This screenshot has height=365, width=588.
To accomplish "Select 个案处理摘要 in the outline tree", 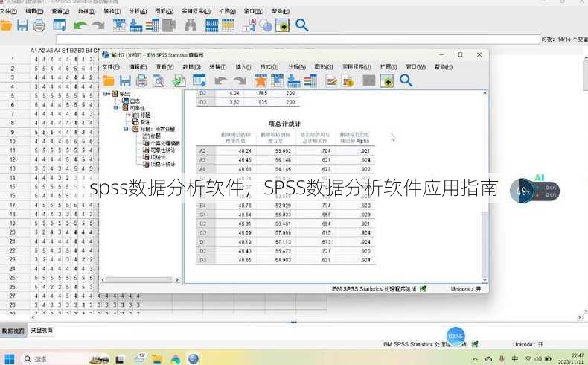I will coord(165,143).
